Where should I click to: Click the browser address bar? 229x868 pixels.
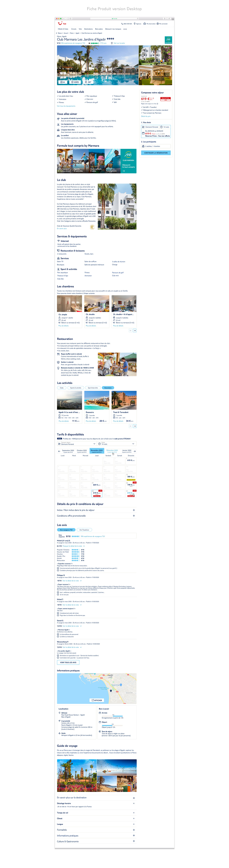114,18
